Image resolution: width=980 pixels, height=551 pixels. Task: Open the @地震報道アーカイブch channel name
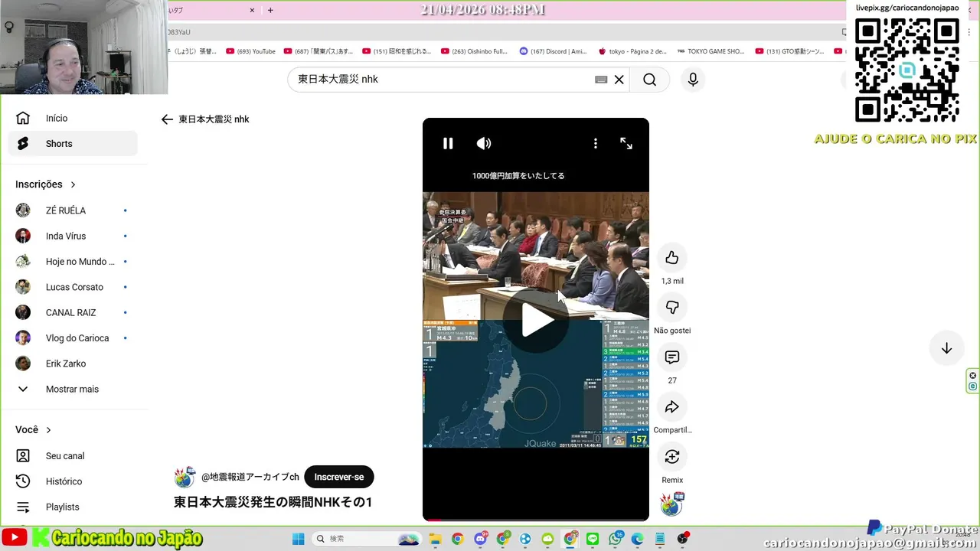[x=250, y=477]
